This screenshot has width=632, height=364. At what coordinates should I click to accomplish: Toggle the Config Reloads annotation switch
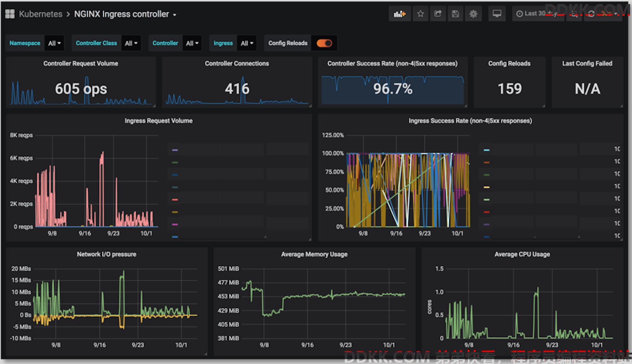click(x=325, y=43)
